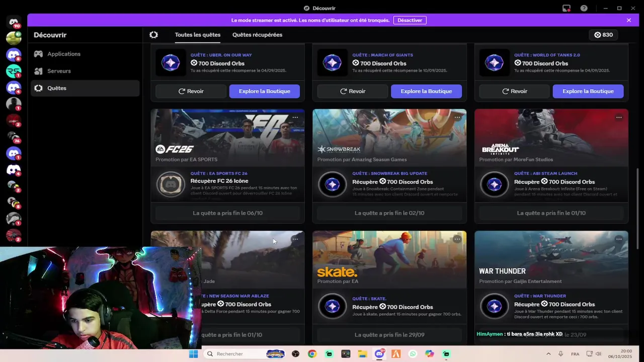
Task: Click Revoir for the Uber On Our Way quest
Action: (191, 91)
